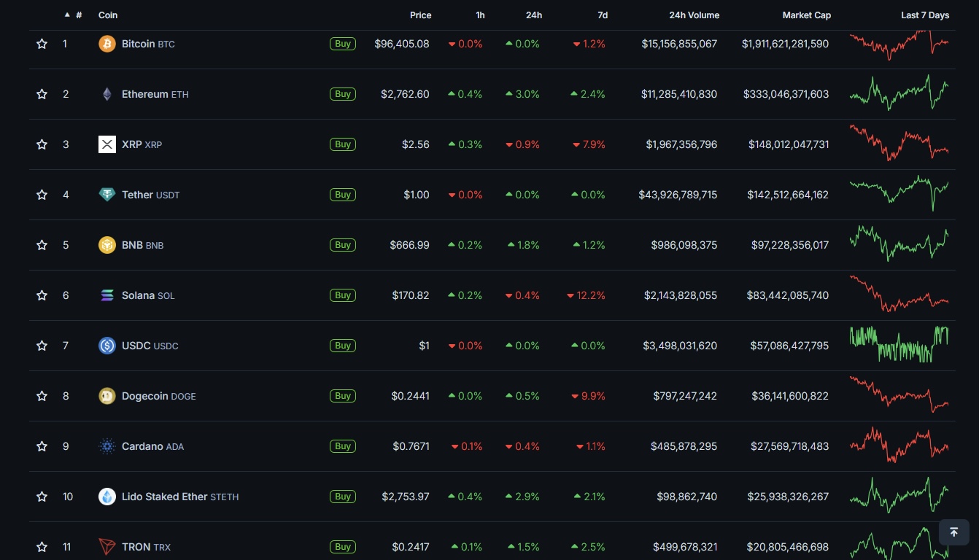Screen dimensions: 979x560
Task: Click Ethereum market cap $333,046,371,603
Action: pyautogui.click(x=786, y=94)
